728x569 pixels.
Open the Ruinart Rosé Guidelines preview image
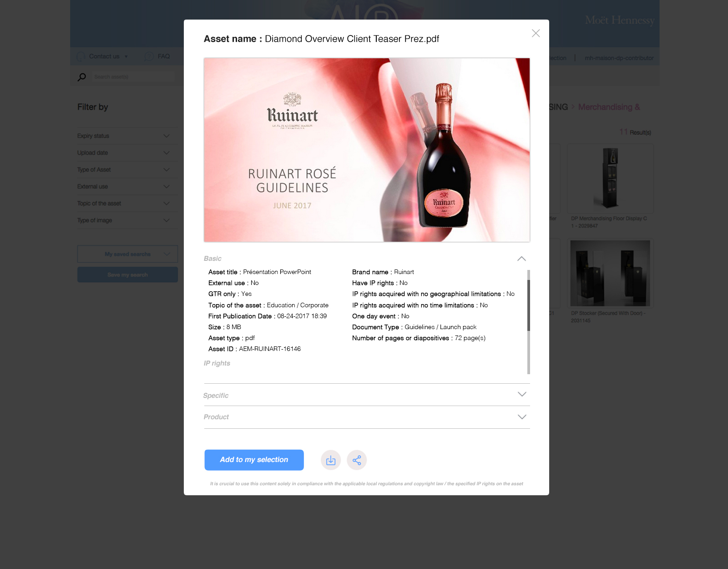point(367,150)
